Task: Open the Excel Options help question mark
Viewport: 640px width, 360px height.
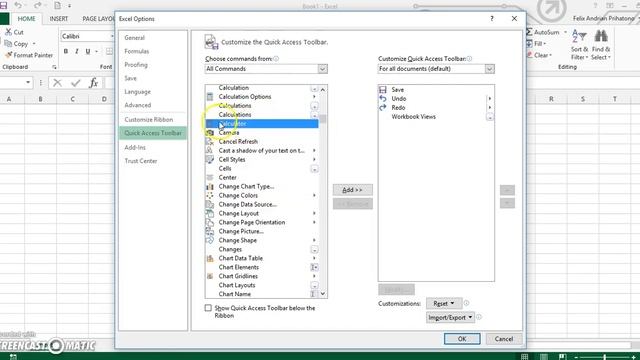Action: coord(492,19)
